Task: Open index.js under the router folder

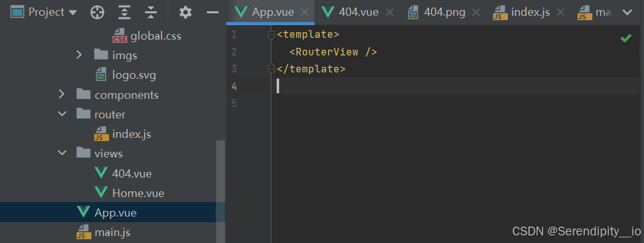Action: point(132,134)
